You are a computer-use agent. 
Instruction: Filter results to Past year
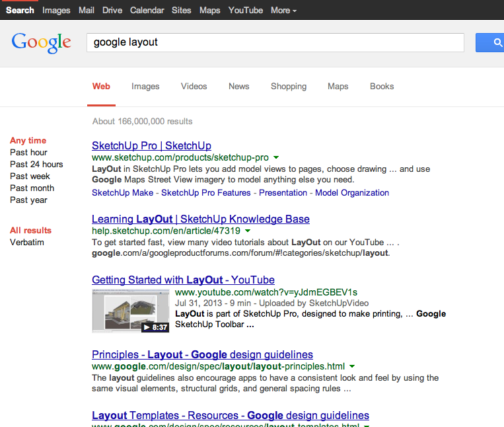[x=28, y=200]
